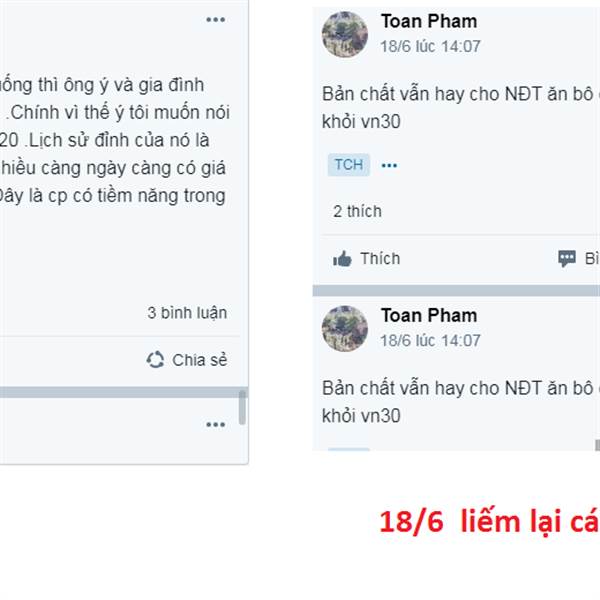Click the Thích like button label
600x600 pixels.
pos(380,259)
